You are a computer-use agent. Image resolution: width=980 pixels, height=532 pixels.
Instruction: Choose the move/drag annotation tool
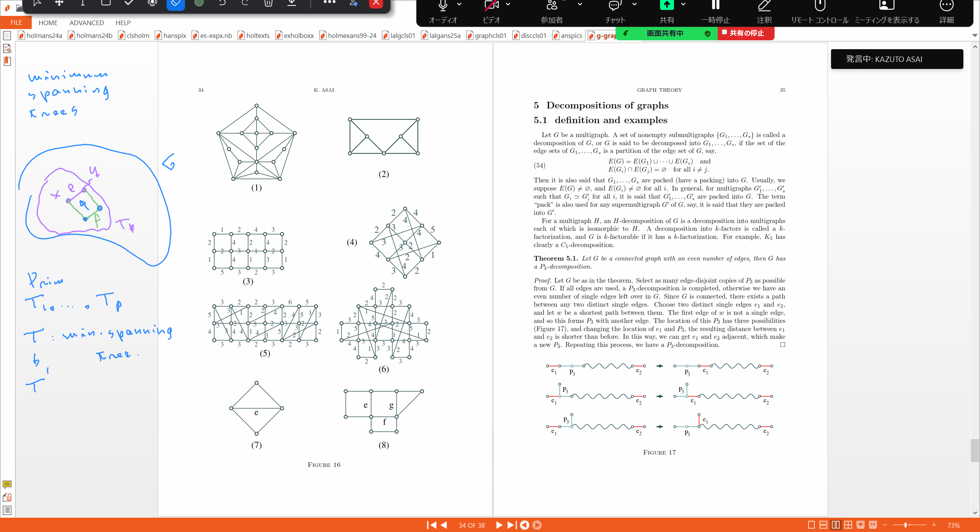pyautogui.click(x=59, y=3)
